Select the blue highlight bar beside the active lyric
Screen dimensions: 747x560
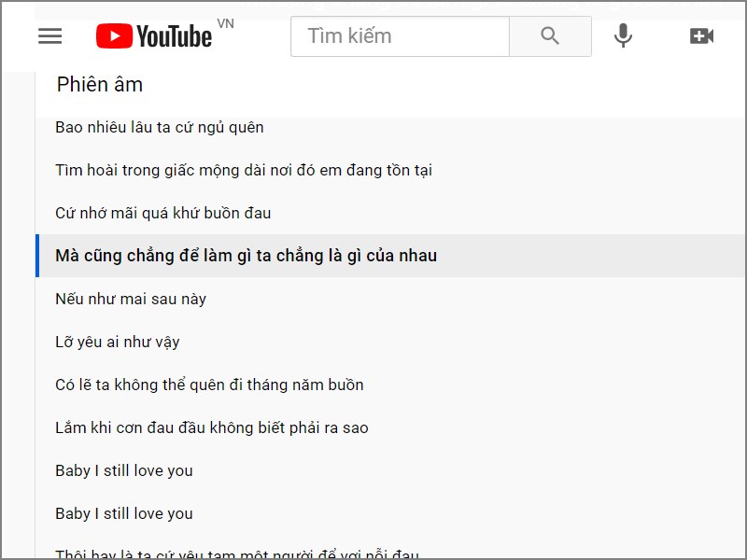36,255
